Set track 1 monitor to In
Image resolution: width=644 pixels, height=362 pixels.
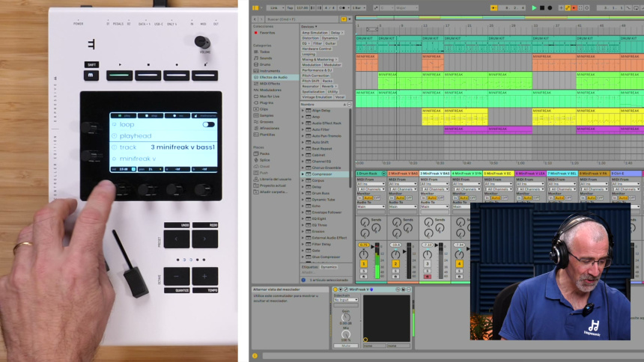(359, 198)
